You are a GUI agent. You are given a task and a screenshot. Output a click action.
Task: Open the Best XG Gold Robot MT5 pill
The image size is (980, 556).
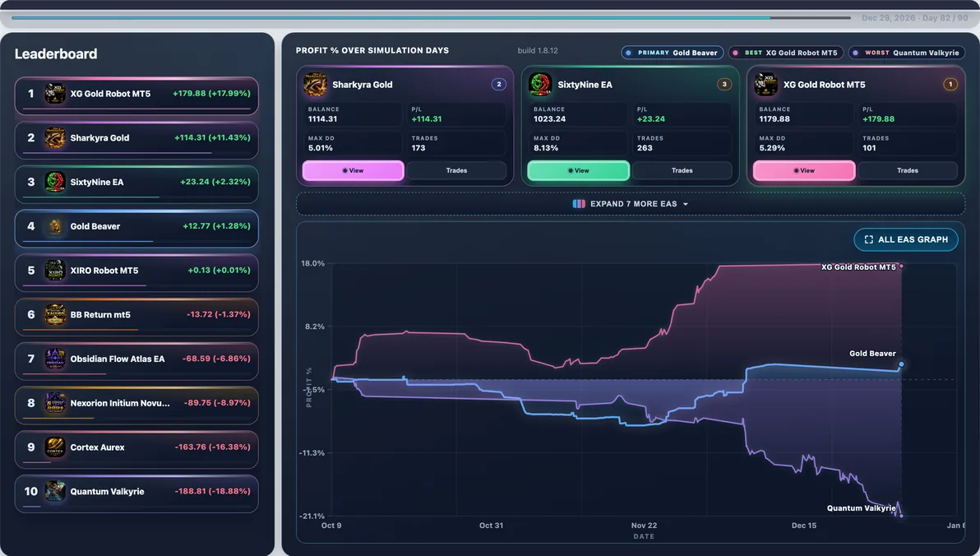[786, 53]
